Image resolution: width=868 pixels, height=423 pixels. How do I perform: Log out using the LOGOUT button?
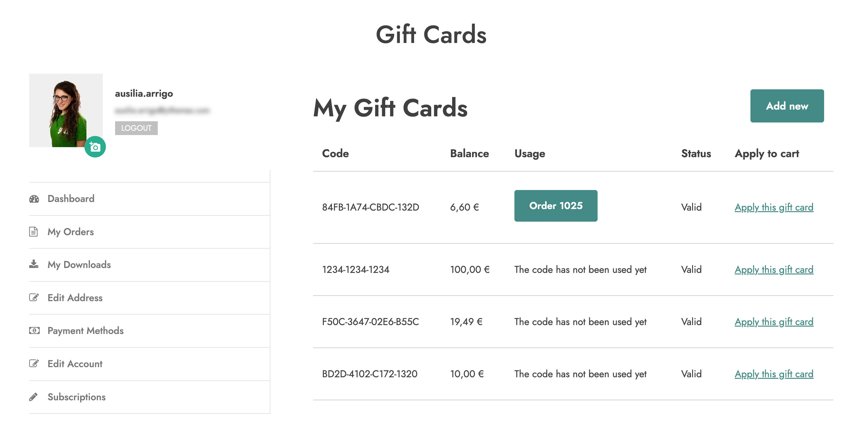click(x=136, y=128)
